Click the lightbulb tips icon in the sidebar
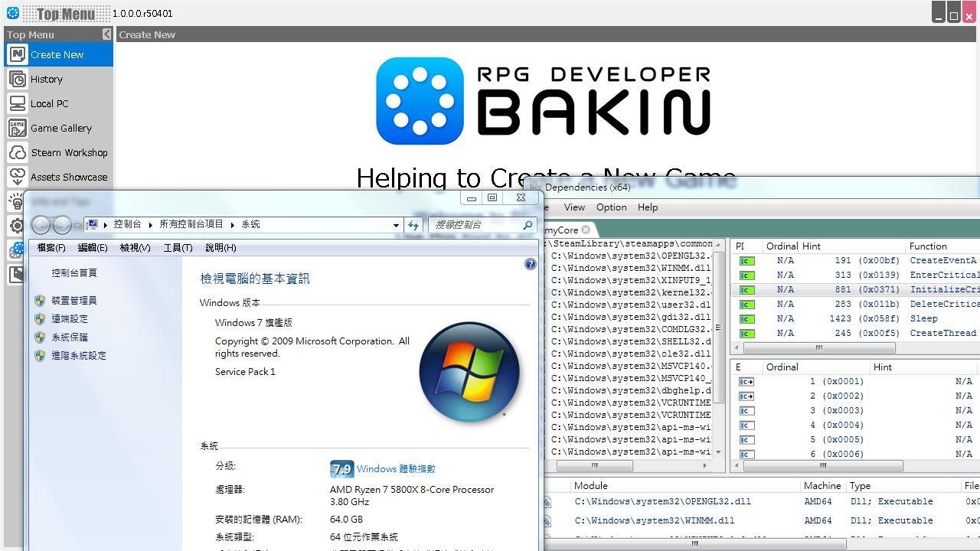The height and width of the screenshot is (551, 980). pyautogui.click(x=17, y=201)
